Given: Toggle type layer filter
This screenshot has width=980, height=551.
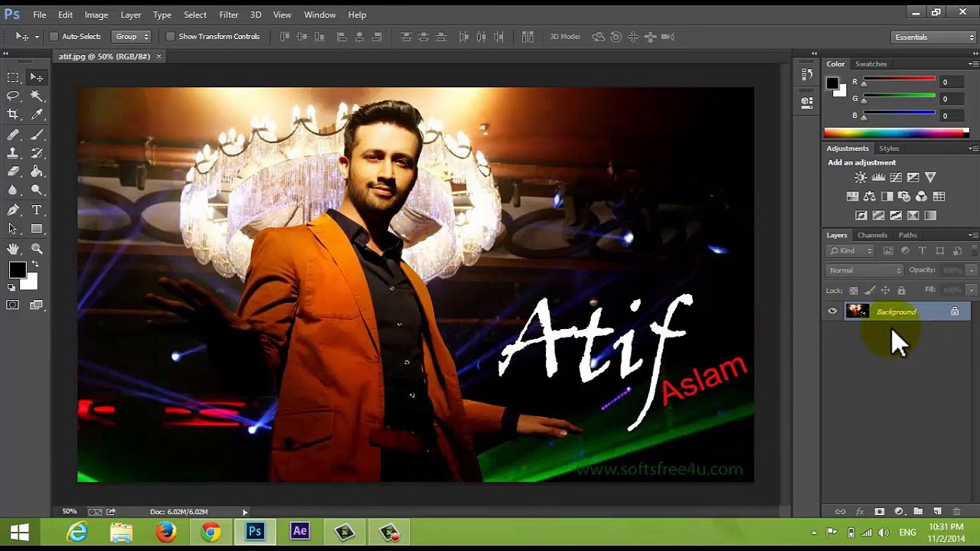Looking at the screenshot, I should click(x=923, y=251).
